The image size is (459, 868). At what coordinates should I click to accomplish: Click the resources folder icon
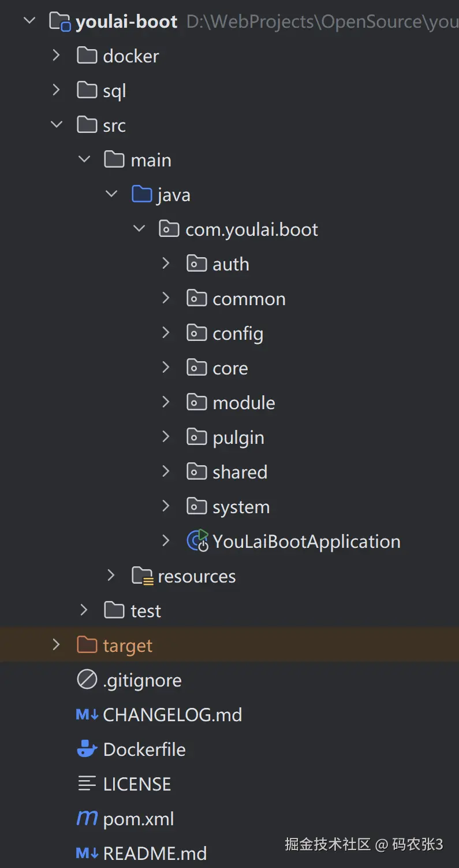tap(142, 576)
